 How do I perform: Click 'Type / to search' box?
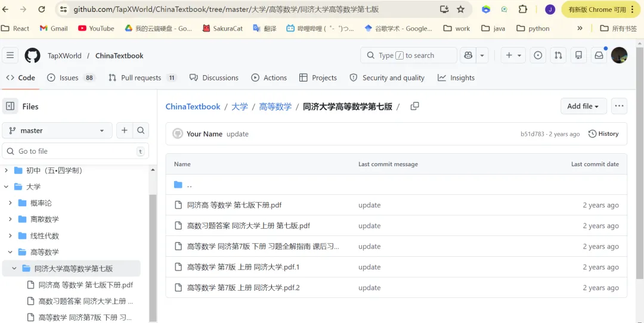click(x=408, y=55)
